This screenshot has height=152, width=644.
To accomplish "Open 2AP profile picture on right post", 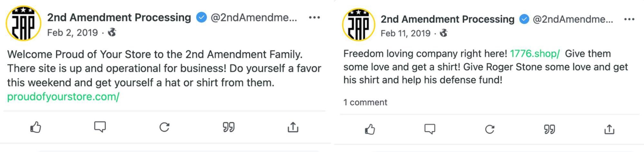I will (359, 25).
